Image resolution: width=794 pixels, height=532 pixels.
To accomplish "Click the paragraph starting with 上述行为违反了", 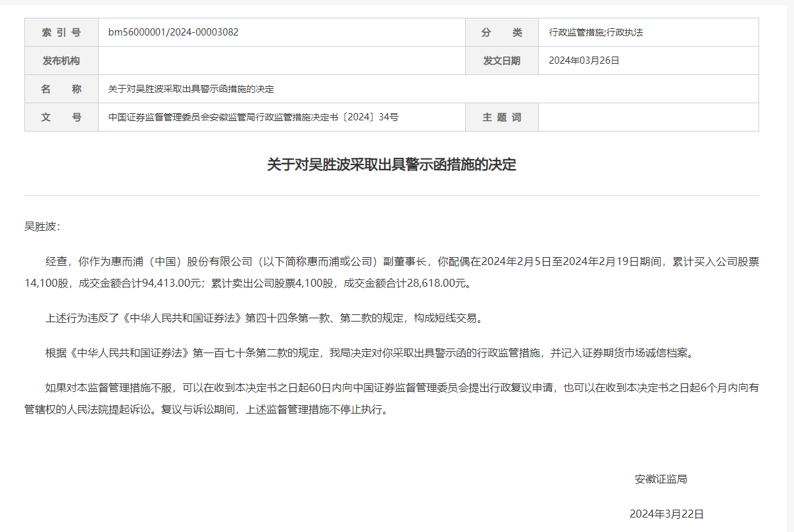I will (263, 318).
